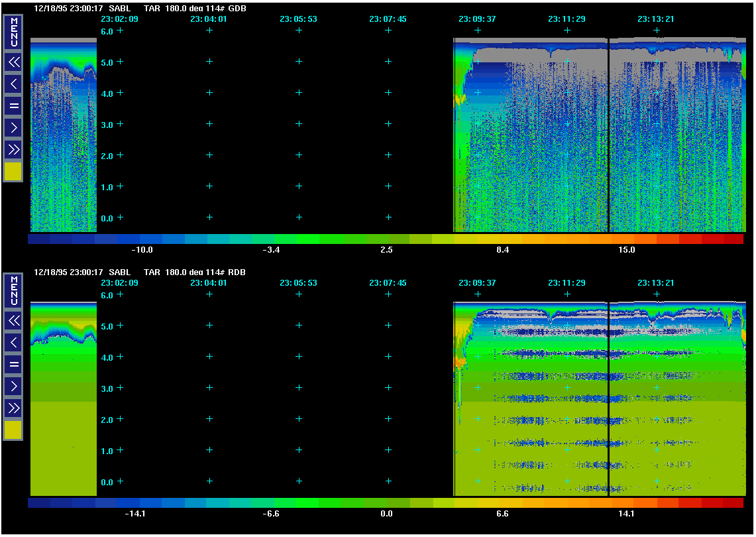This screenshot has width=756, height=537.
Task: Jump back with double-left arrow in bottom panel
Action: 13,321
